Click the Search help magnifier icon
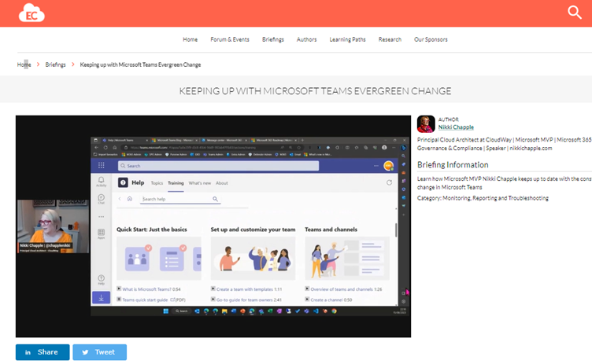592x364 pixels. [x=215, y=199]
